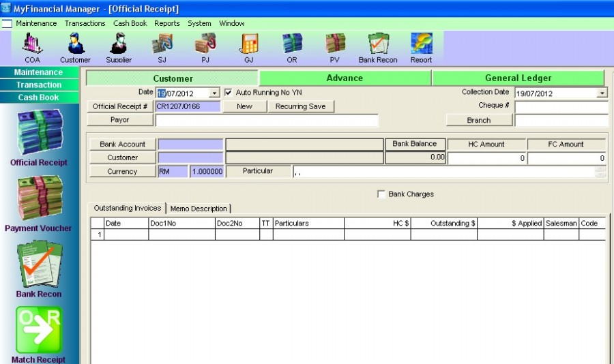This screenshot has width=614, height=364.
Task: Switch to the General Ledger tab
Action: 518,78
